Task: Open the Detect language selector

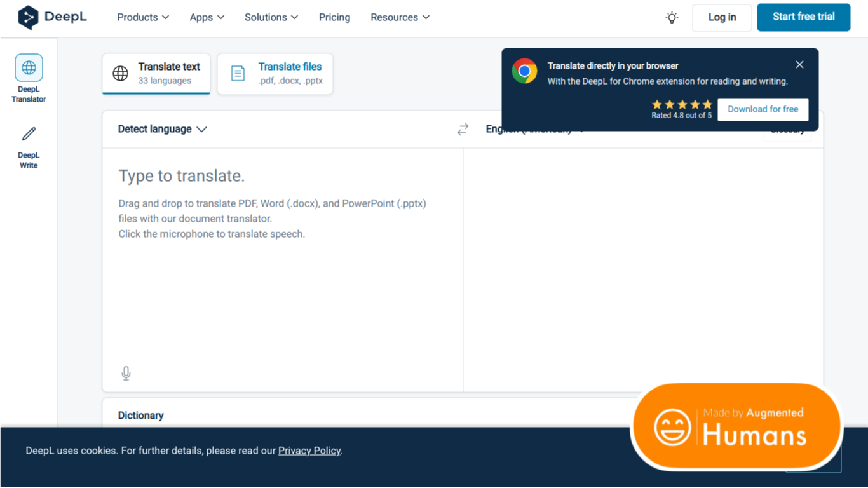Action: tap(162, 129)
